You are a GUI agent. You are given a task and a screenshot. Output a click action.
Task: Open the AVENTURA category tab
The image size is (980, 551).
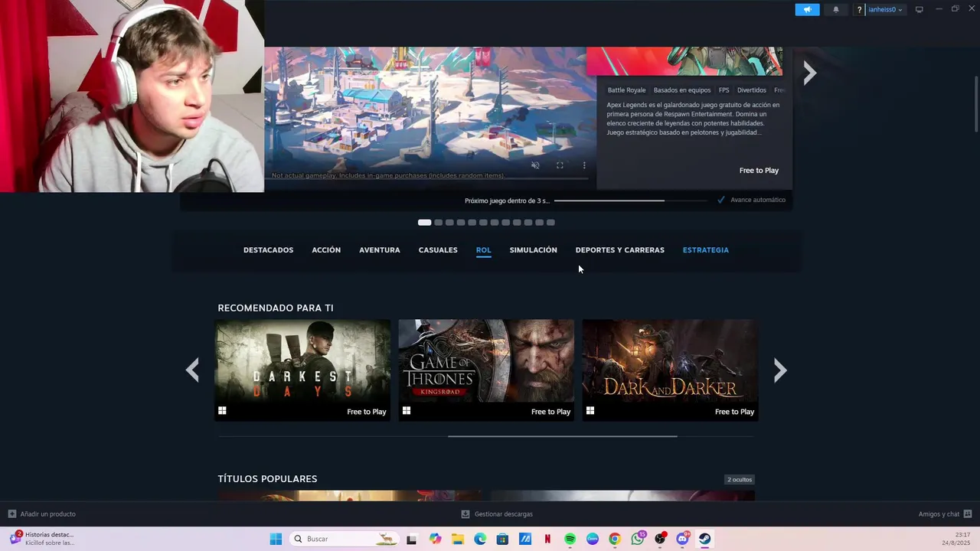[x=380, y=250]
